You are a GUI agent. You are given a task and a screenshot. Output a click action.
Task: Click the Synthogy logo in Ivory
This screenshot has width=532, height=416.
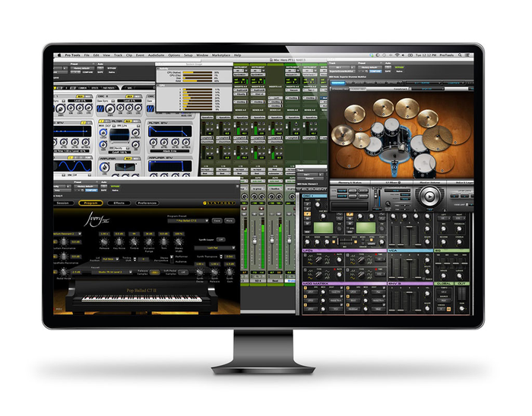[x=219, y=203]
